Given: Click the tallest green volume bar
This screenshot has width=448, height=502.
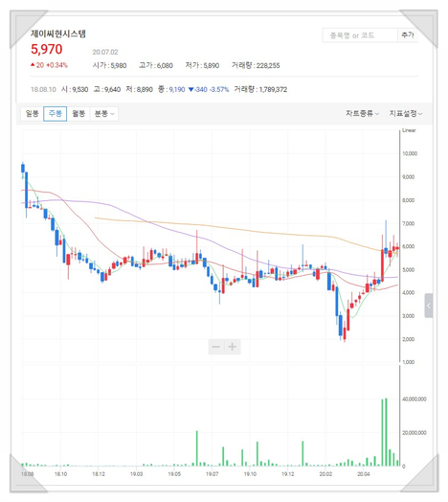Looking at the screenshot, I should coord(386,432).
